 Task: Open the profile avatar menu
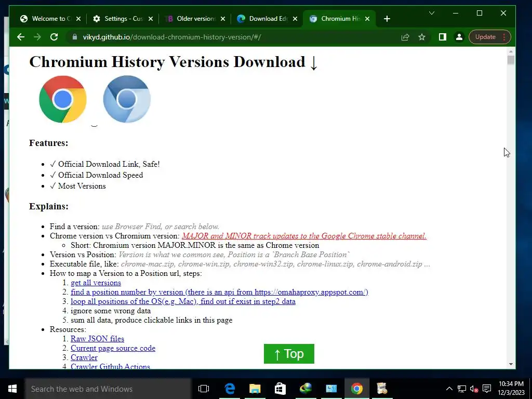[x=459, y=37]
